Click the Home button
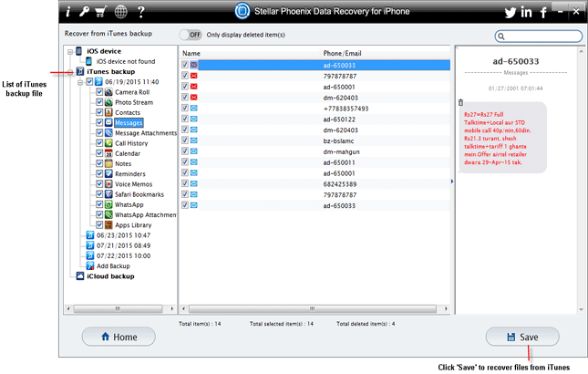This screenshot has width=588, height=374. pos(119,337)
